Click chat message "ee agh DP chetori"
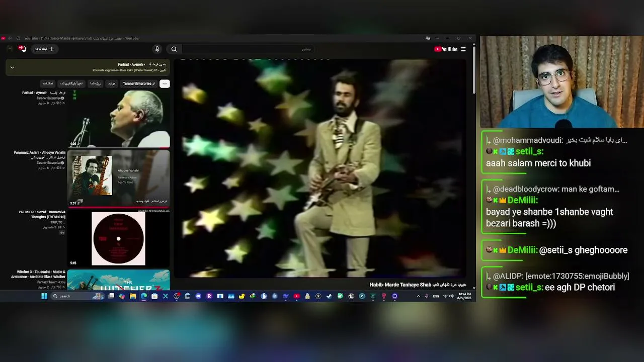This screenshot has height=362, width=644. pos(580,287)
